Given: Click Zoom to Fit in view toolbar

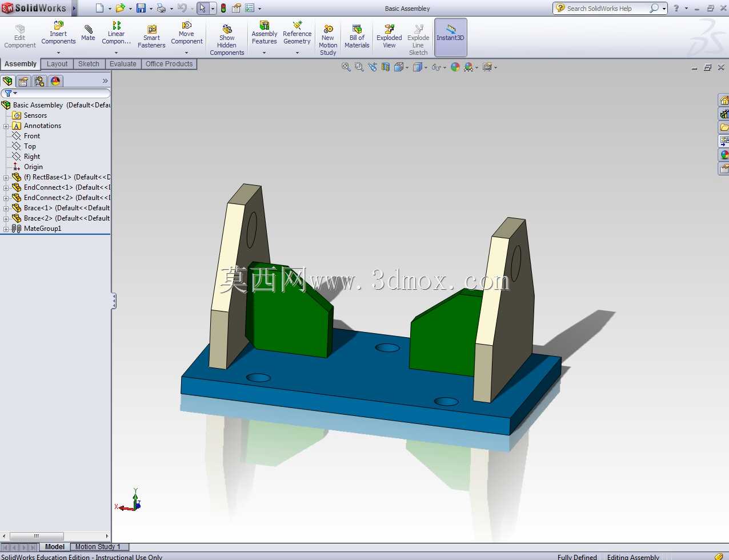Looking at the screenshot, I should [346, 67].
